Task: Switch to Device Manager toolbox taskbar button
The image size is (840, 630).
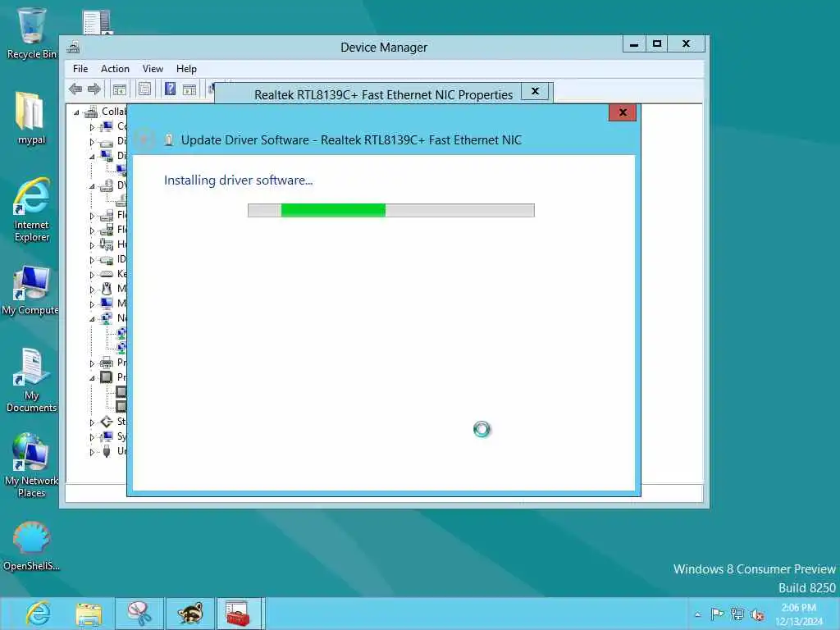Action: [x=239, y=614]
